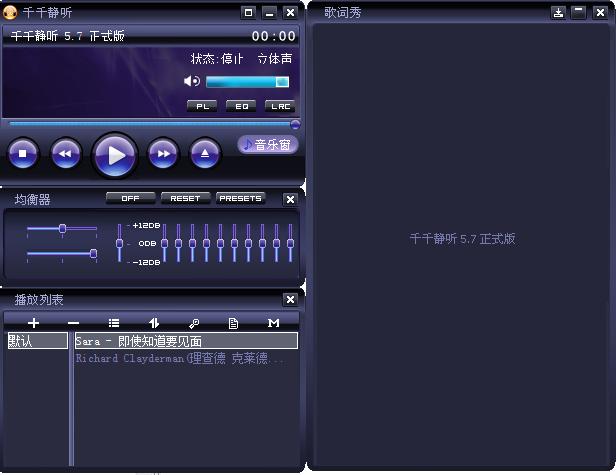Mute sound using the speaker icon
Screen dimensions: 616x475
click(x=192, y=81)
